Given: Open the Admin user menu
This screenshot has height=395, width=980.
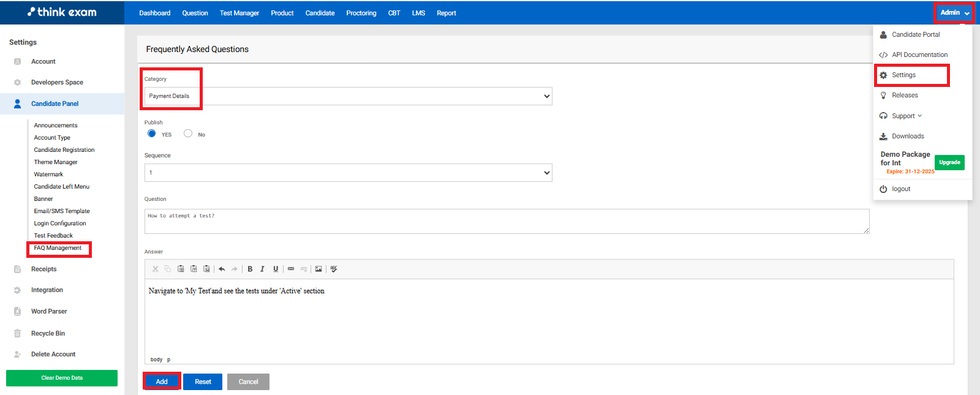Looking at the screenshot, I should point(954,13).
